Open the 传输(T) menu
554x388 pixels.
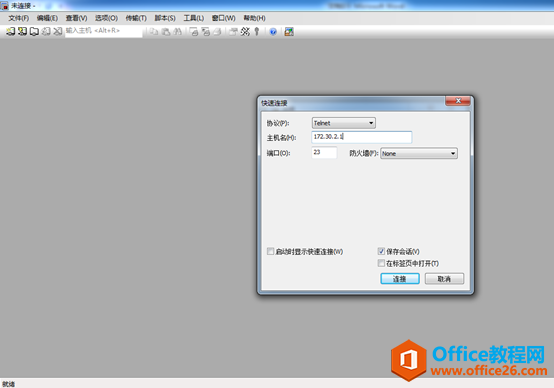pos(136,18)
